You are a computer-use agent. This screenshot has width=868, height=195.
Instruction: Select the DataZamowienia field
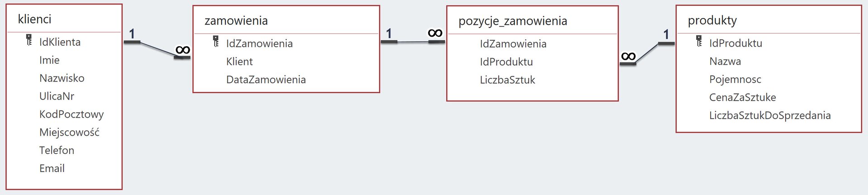tap(266, 80)
